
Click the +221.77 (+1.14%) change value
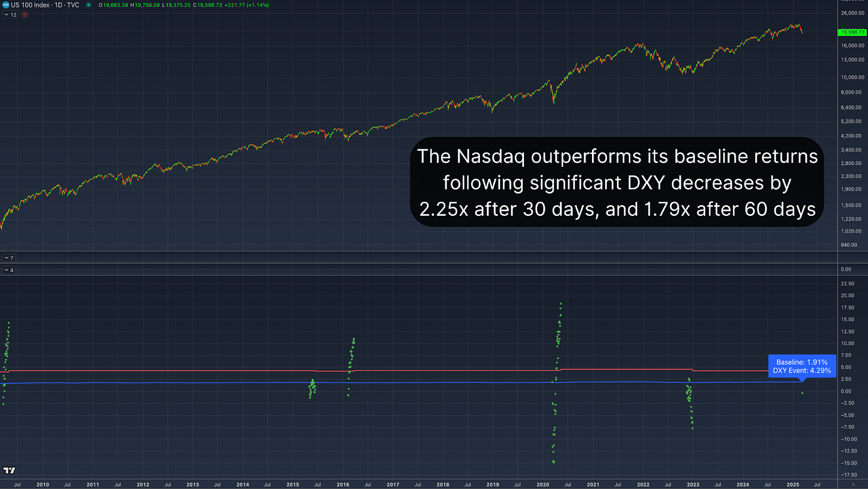coord(246,5)
